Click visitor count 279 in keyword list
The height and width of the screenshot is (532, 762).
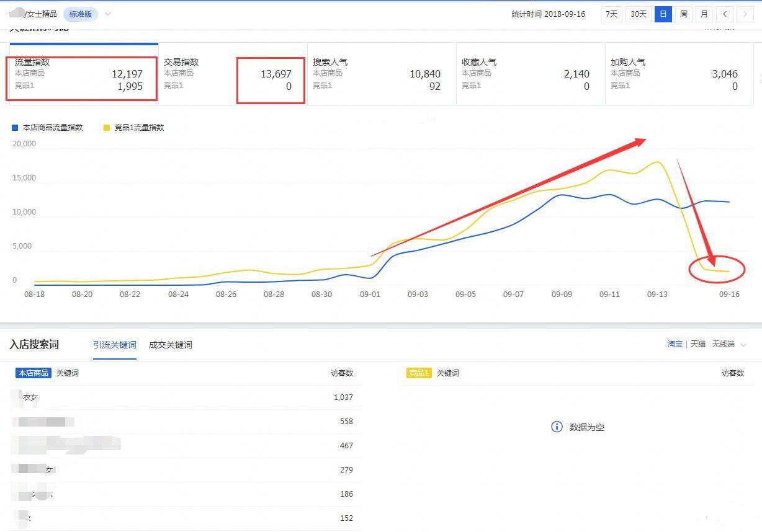click(346, 470)
